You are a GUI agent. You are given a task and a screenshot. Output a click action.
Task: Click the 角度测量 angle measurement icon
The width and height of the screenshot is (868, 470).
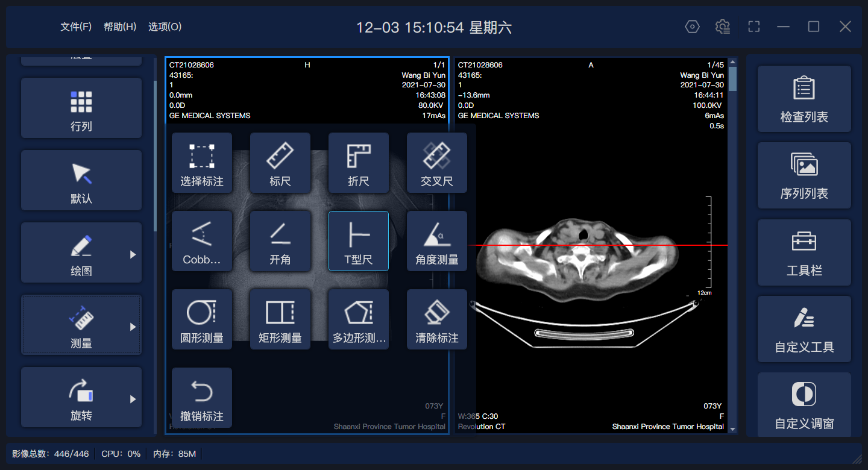point(437,241)
